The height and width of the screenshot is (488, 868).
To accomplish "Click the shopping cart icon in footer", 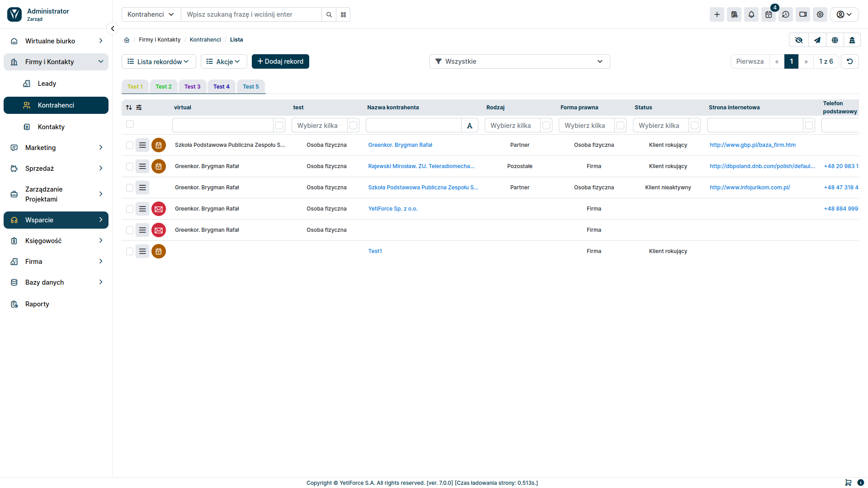I will (848, 483).
